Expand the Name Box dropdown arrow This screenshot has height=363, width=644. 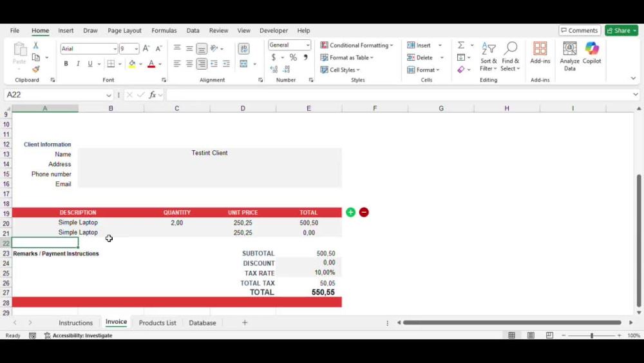pos(108,95)
